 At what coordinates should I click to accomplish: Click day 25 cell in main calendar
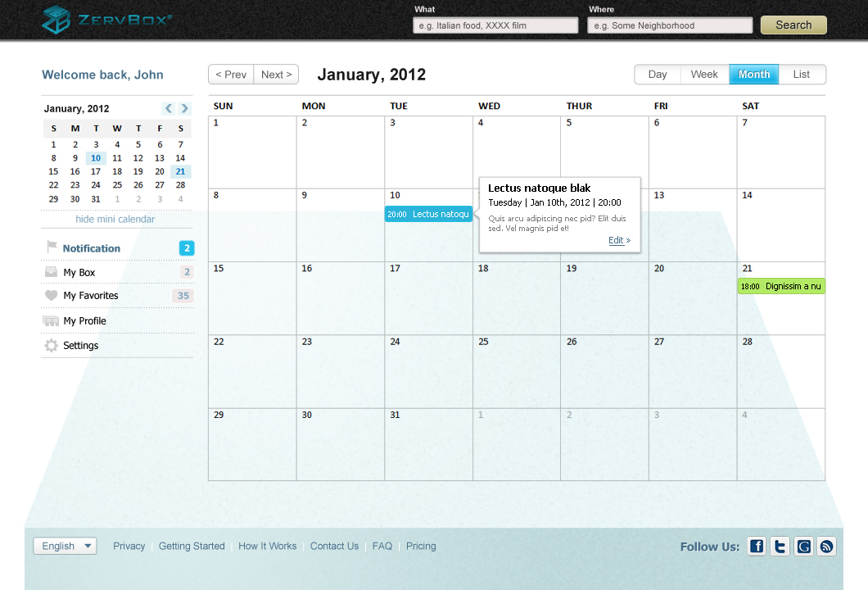pos(517,372)
